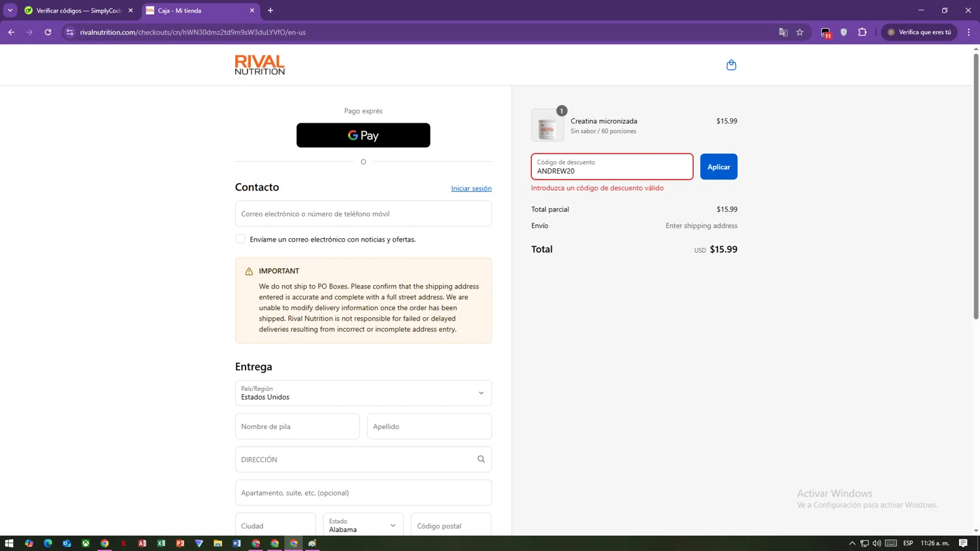Click the Aplicar discount button

[719, 166]
